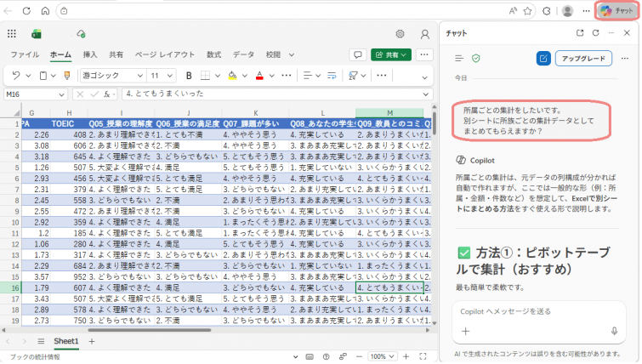Toggle bold formatting

point(189,76)
